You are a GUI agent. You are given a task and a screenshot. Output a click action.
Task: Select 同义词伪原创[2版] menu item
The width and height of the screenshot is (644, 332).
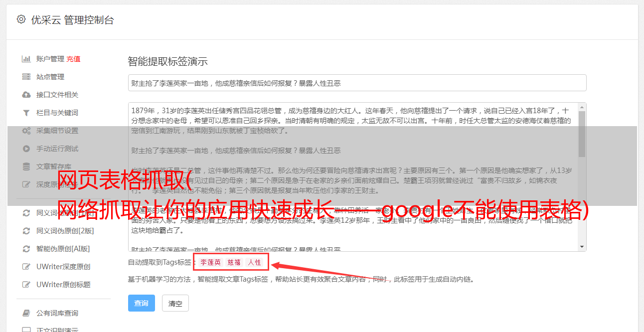click(65, 231)
